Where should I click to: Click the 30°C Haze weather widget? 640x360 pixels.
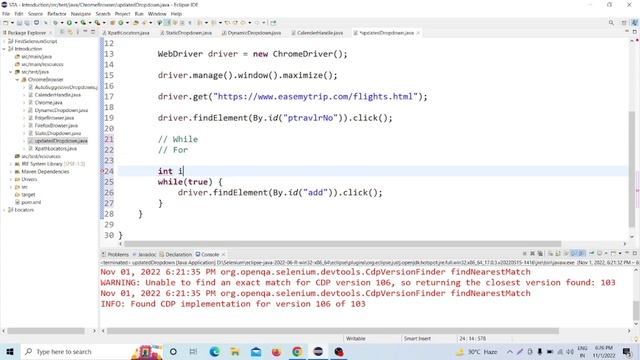477,351
